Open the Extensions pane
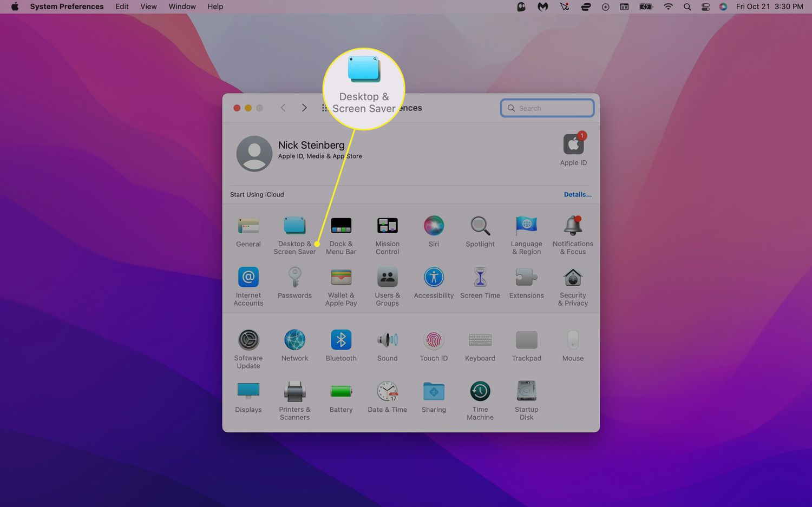The height and width of the screenshot is (507, 812). point(526,283)
